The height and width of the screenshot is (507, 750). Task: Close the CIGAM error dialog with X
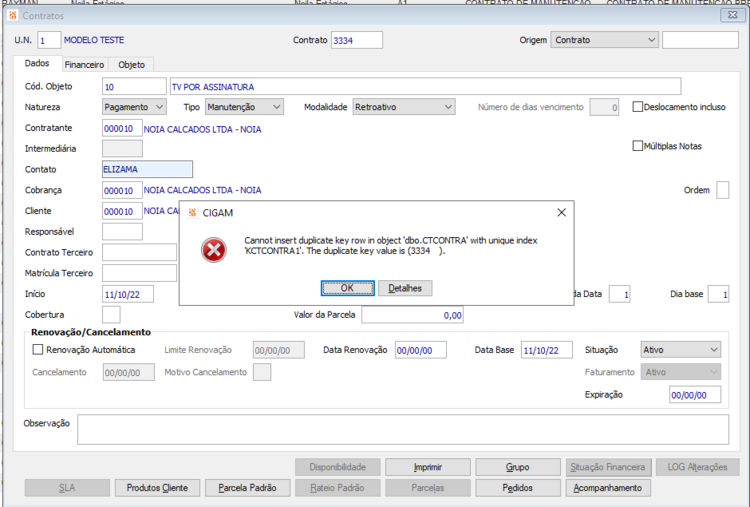[562, 212]
